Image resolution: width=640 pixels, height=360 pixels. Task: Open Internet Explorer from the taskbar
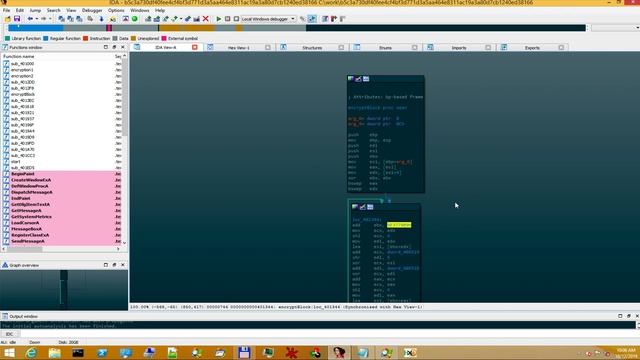(x=31, y=353)
